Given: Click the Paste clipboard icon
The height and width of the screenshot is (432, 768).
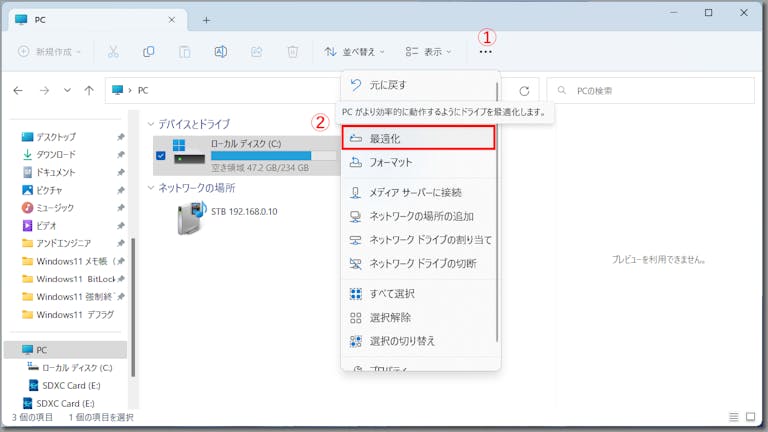Looking at the screenshot, I should (x=185, y=51).
